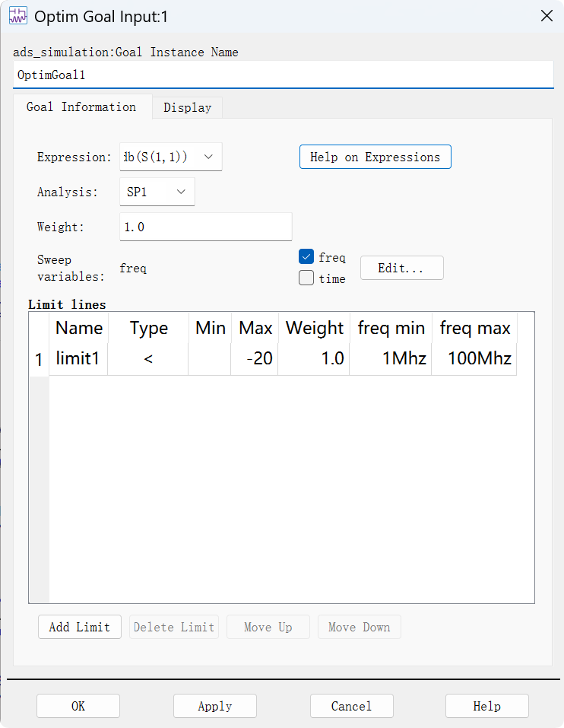Image resolution: width=564 pixels, height=728 pixels.
Task: Click the Max cell with -20
Action: click(x=255, y=359)
